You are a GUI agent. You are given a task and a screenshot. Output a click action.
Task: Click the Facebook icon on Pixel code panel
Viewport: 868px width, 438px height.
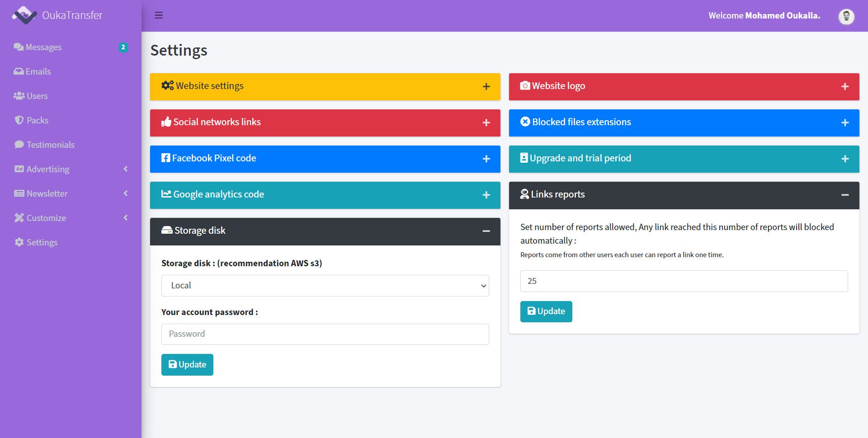pyautogui.click(x=166, y=158)
